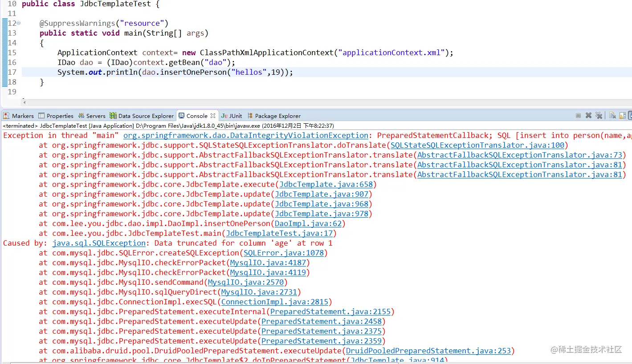Open the JUnit tab
Viewport: 632px width, 364px height.
coord(232,116)
